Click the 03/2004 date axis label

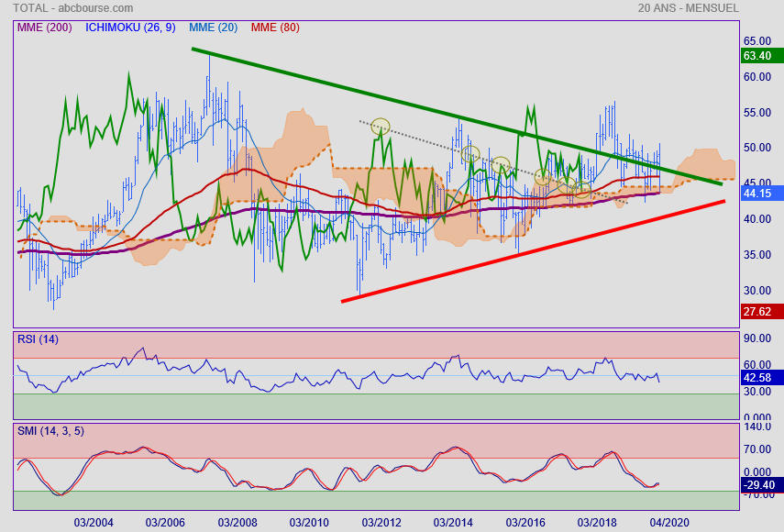click(94, 523)
